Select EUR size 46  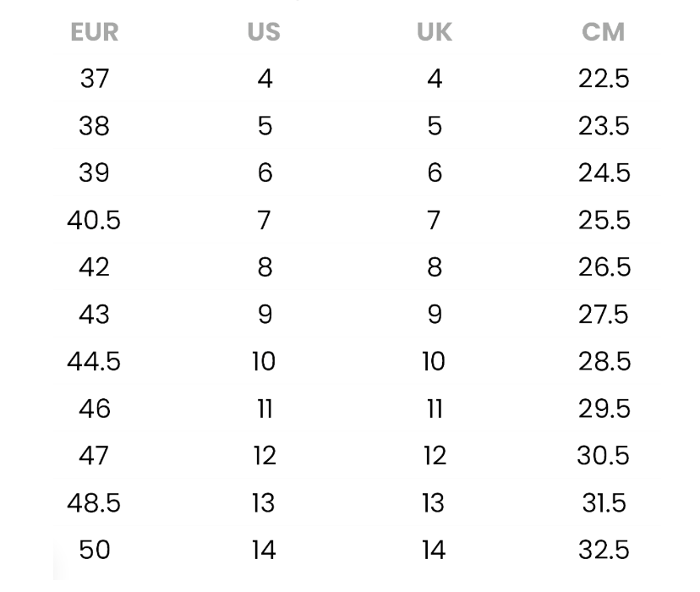tap(94, 408)
